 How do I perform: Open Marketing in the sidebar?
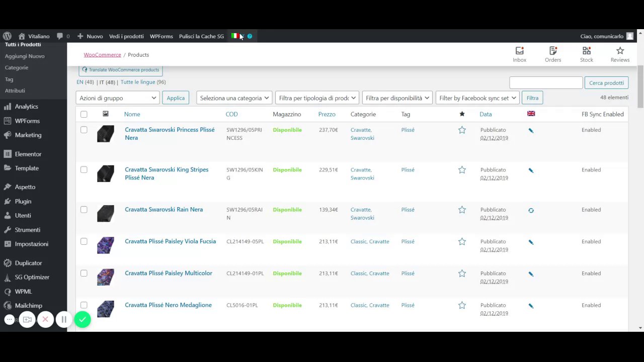[x=28, y=135]
